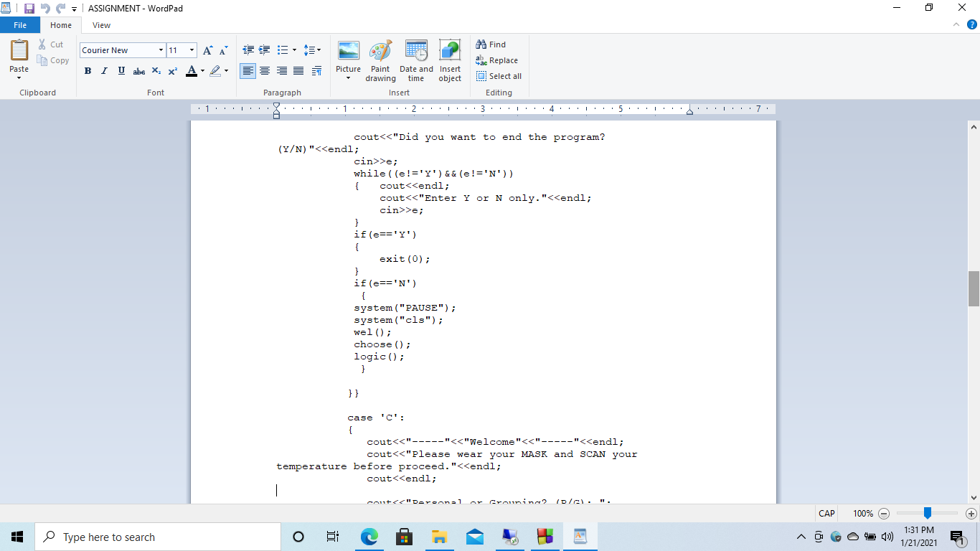Image resolution: width=980 pixels, height=551 pixels.
Task: Click the Windows Start button
Action: pyautogui.click(x=17, y=537)
